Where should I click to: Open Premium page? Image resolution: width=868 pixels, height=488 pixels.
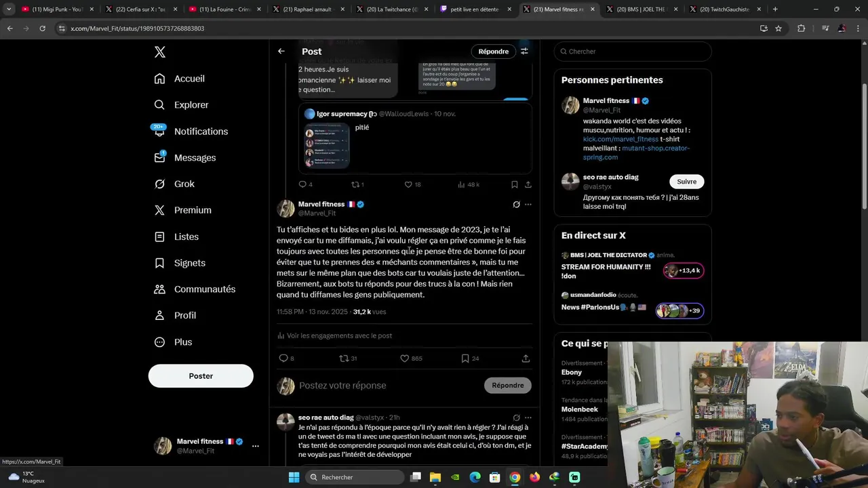click(x=183, y=210)
